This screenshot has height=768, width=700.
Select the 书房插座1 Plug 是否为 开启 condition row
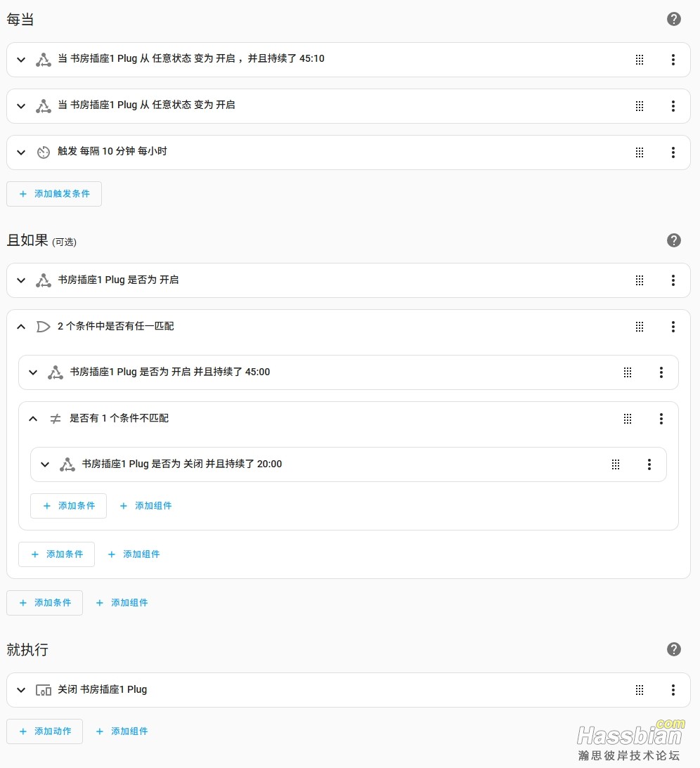point(349,280)
